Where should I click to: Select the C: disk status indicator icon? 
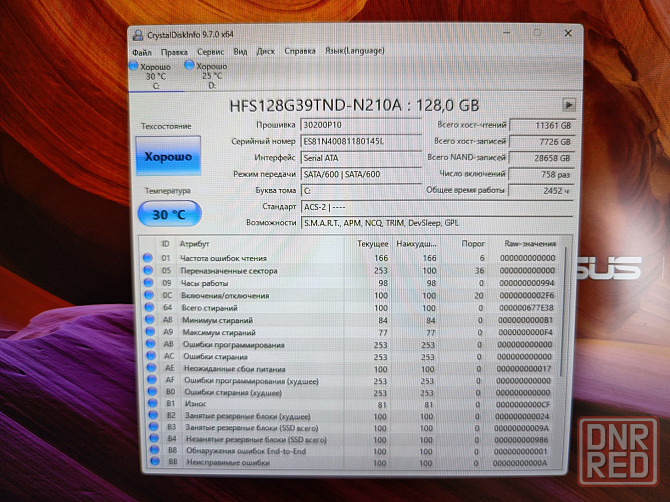(x=135, y=66)
